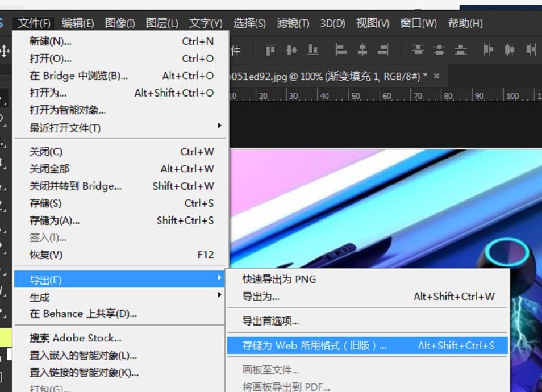Choose 存储为 Web 所用格式（旧版）...
Viewport: 542px width, 392px height.
click(368, 345)
